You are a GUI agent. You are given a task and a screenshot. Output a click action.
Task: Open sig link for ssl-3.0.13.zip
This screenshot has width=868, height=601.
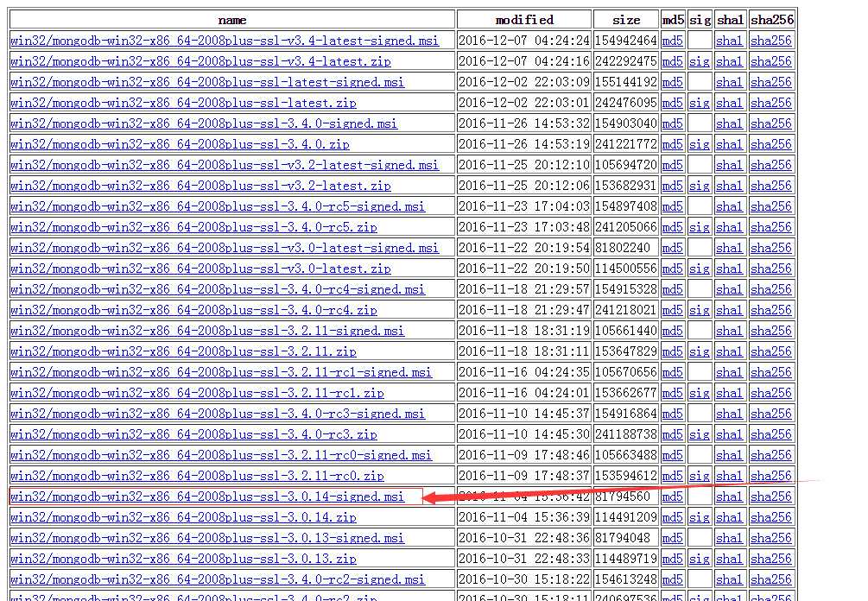tap(700, 560)
